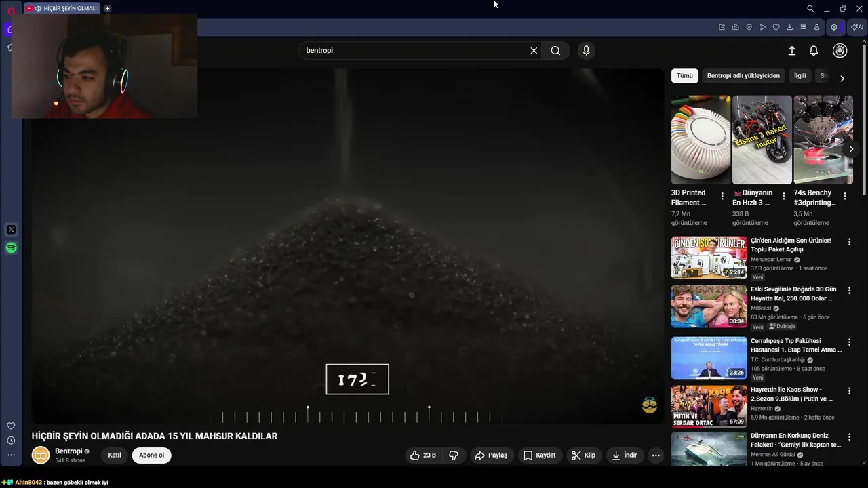Open the Mendebur Lemur channel name
The image size is (868, 488).
[x=771, y=260]
